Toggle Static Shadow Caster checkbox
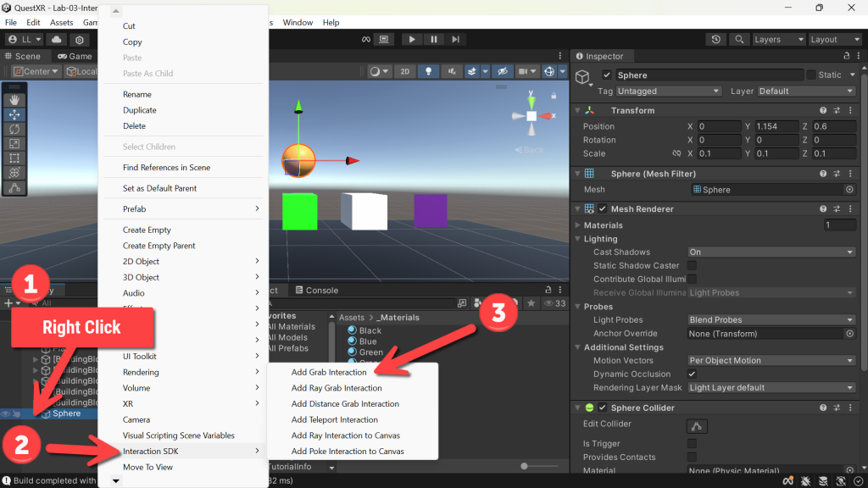 (692, 265)
